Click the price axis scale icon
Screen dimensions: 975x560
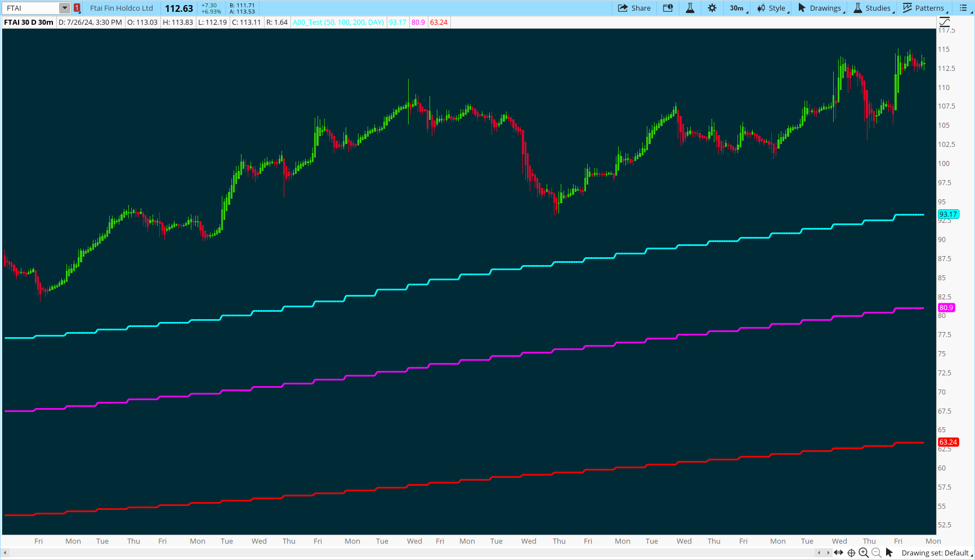tap(945, 22)
